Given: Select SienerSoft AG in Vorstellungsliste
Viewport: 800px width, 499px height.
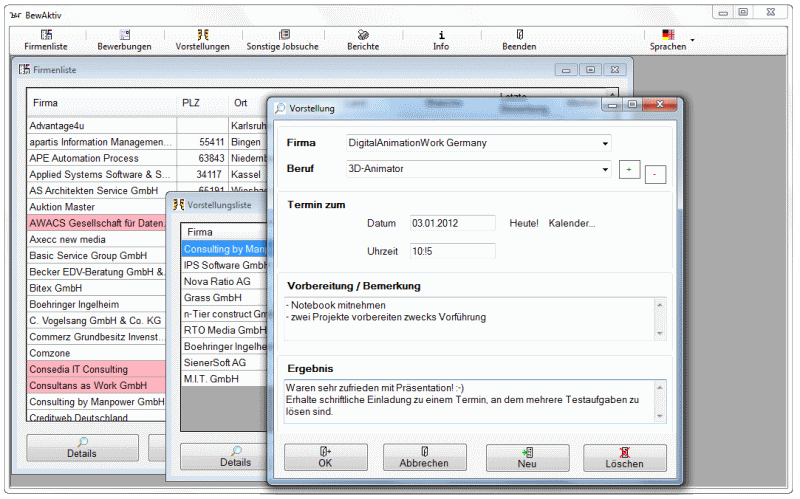Looking at the screenshot, I should click(x=224, y=363).
